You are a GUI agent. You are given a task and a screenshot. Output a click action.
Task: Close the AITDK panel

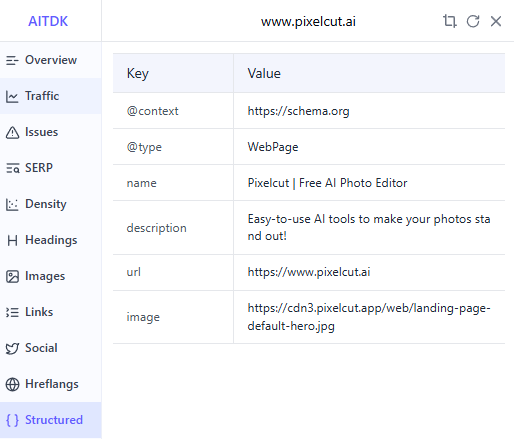496,21
